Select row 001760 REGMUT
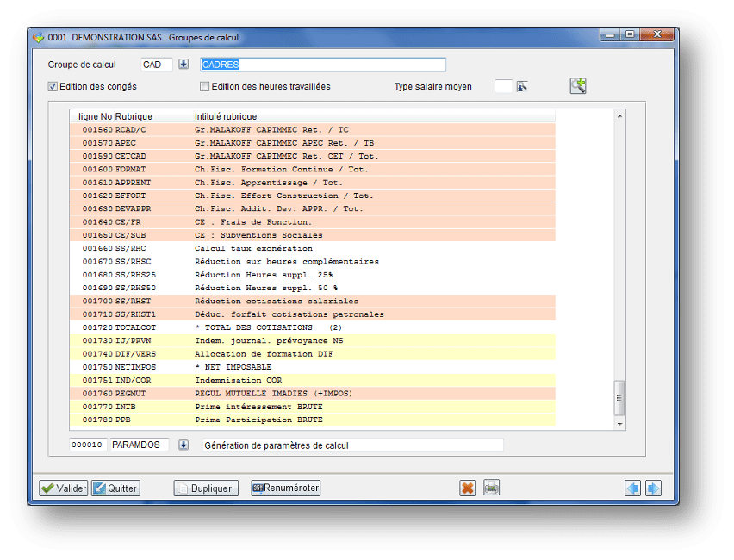This screenshot has width=734, height=560. click(313, 394)
